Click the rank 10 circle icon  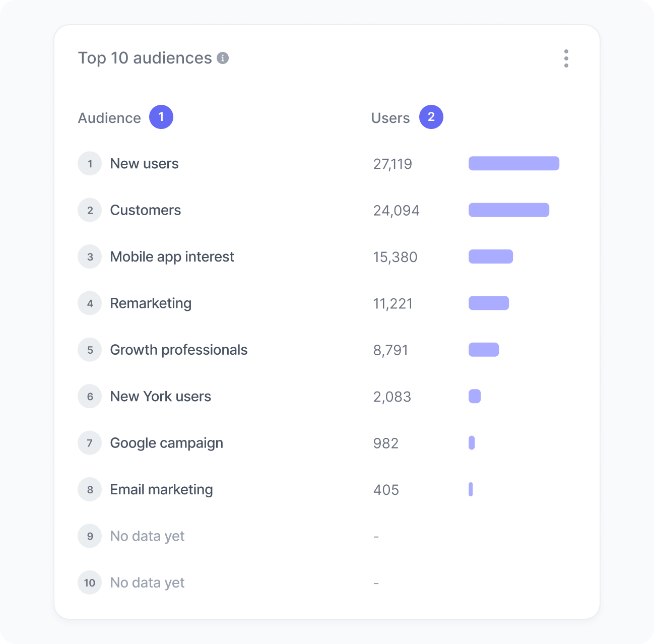90,583
